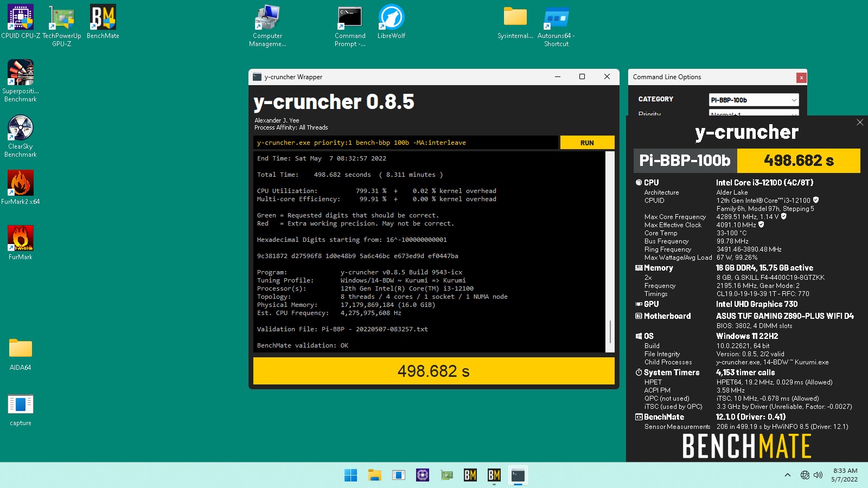Image resolution: width=868 pixels, height=488 pixels.
Task: Launch BenchMate desktop shortcut
Action: point(103,22)
